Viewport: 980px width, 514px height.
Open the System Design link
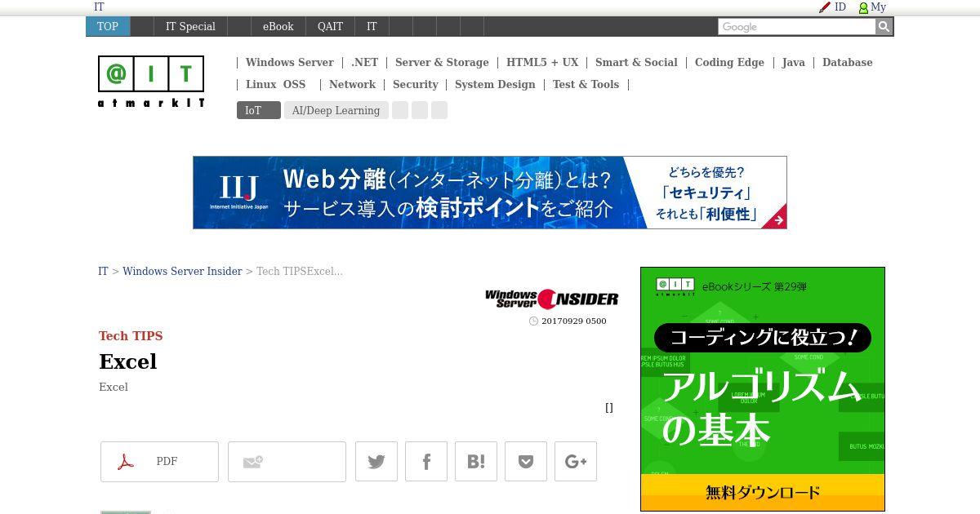tap(495, 84)
